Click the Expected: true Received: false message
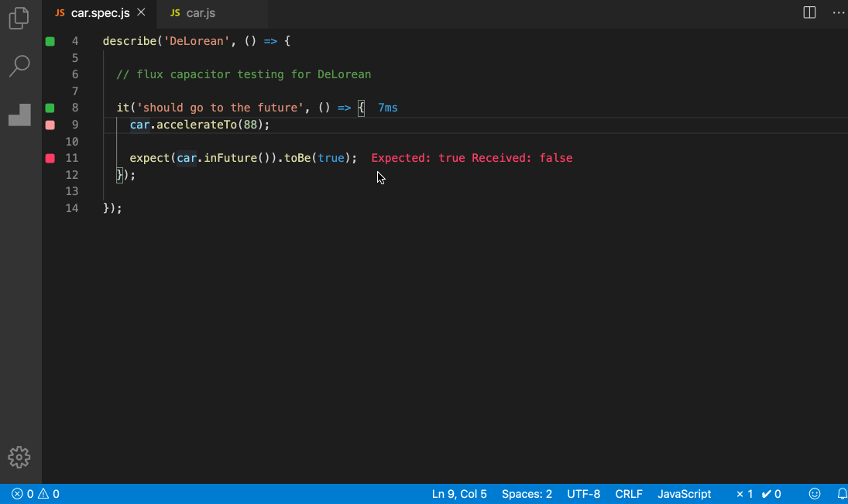This screenshot has width=848, height=504. coord(472,158)
